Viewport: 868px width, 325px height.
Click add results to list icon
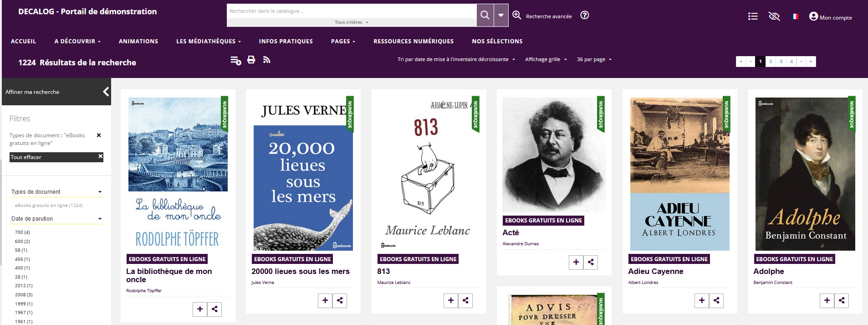point(235,60)
